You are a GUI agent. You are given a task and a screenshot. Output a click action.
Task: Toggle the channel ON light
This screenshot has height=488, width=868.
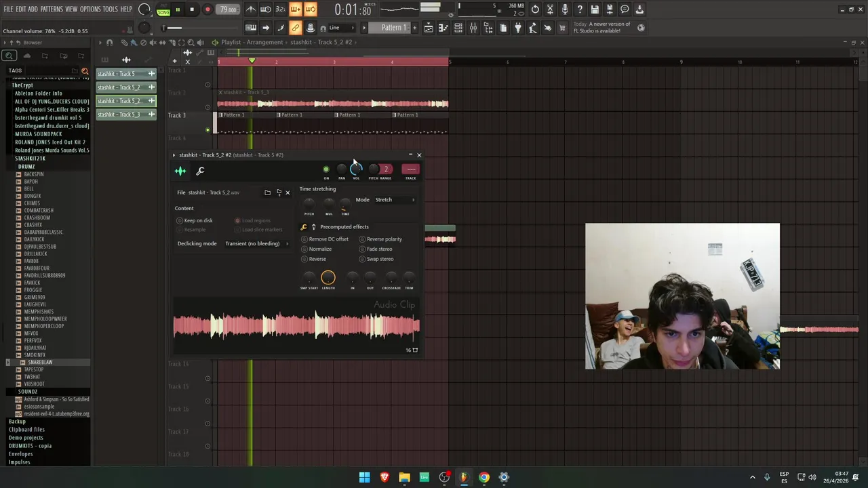326,169
